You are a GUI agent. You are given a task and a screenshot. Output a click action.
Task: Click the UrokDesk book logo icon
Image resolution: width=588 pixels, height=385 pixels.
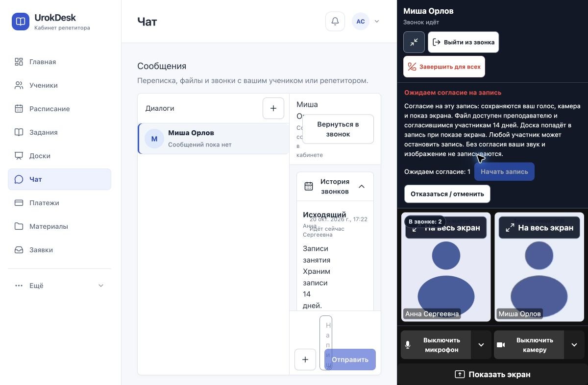pyautogui.click(x=21, y=22)
